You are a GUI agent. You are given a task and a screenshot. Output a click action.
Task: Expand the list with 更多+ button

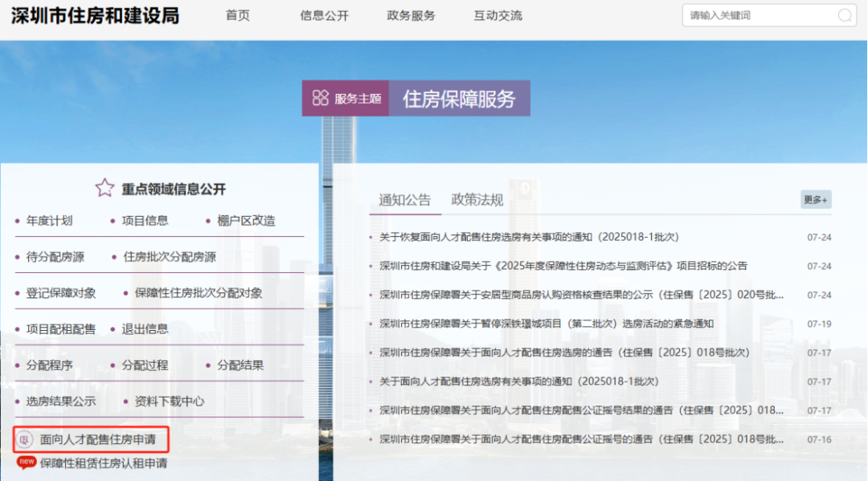pyautogui.click(x=815, y=200)
